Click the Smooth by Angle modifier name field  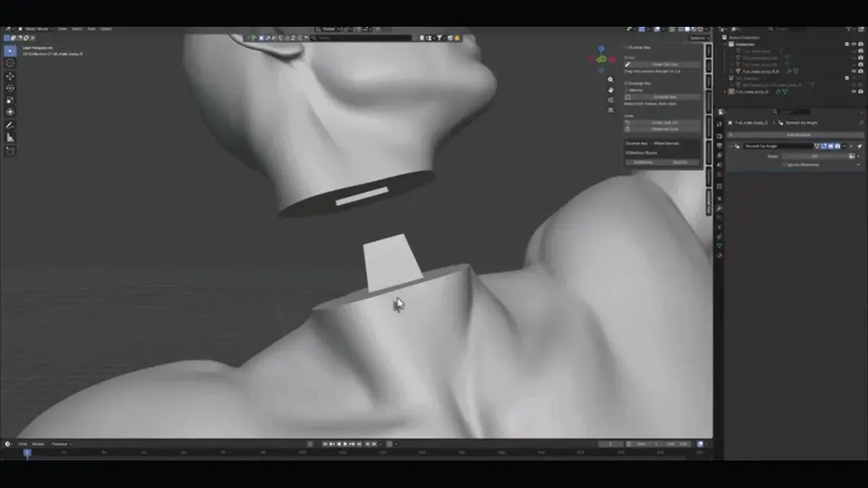778,146
